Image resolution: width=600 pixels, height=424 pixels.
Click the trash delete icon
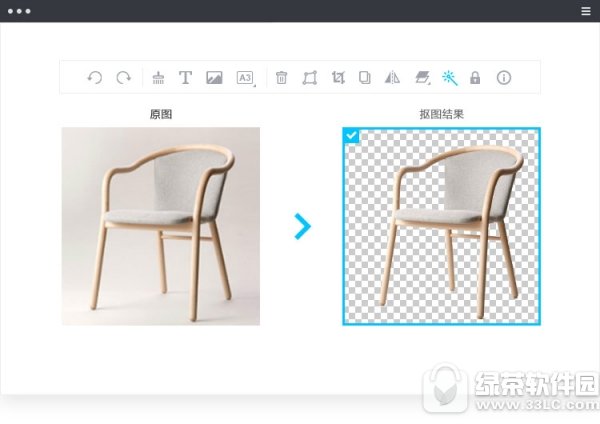coord(281,78)
